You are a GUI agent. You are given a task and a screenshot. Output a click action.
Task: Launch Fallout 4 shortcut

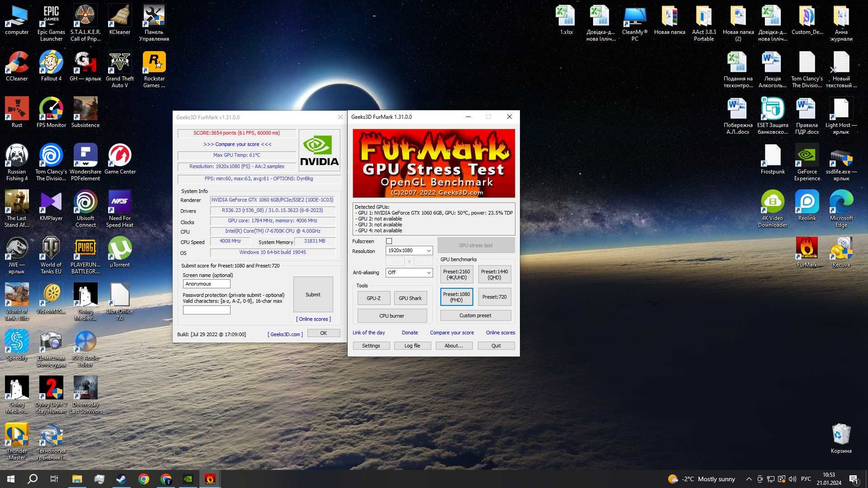coord(51,66)
